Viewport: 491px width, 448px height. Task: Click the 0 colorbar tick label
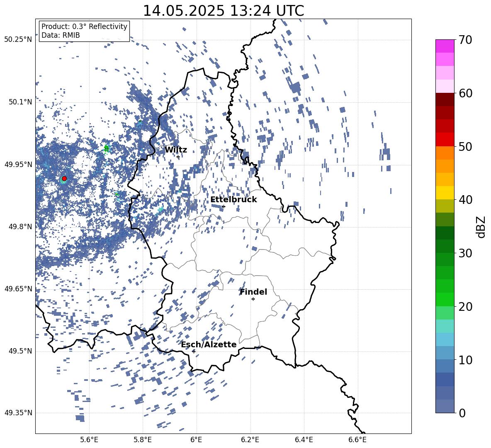(x=462, y=413)
